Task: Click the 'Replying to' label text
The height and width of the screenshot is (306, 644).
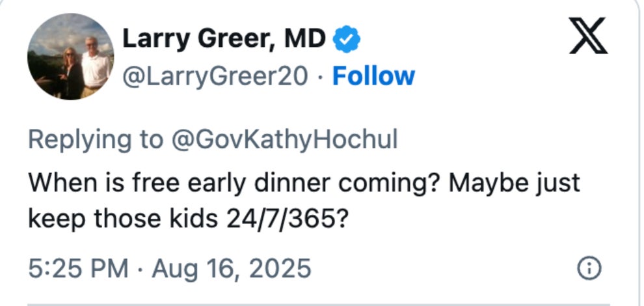Action: click(x=95, y=139)
